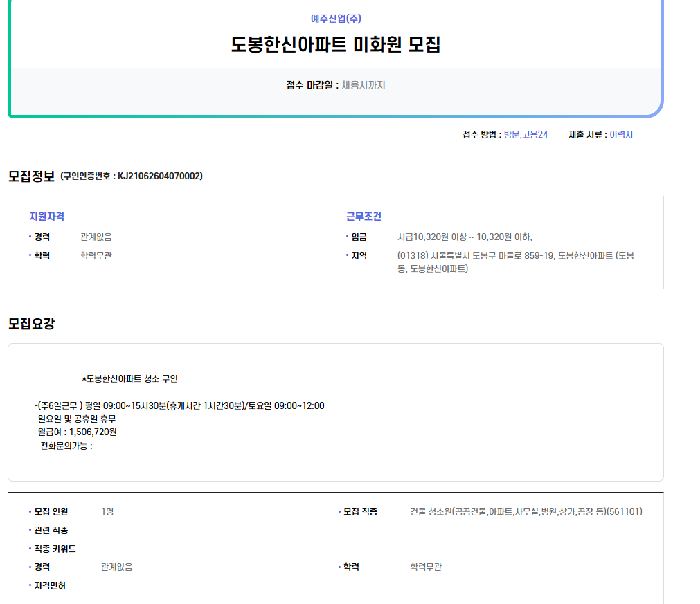The height and width of the screenshot is (604, 700).
Task: Click the 직종 키워드 label
Action: tap(55, 549)
